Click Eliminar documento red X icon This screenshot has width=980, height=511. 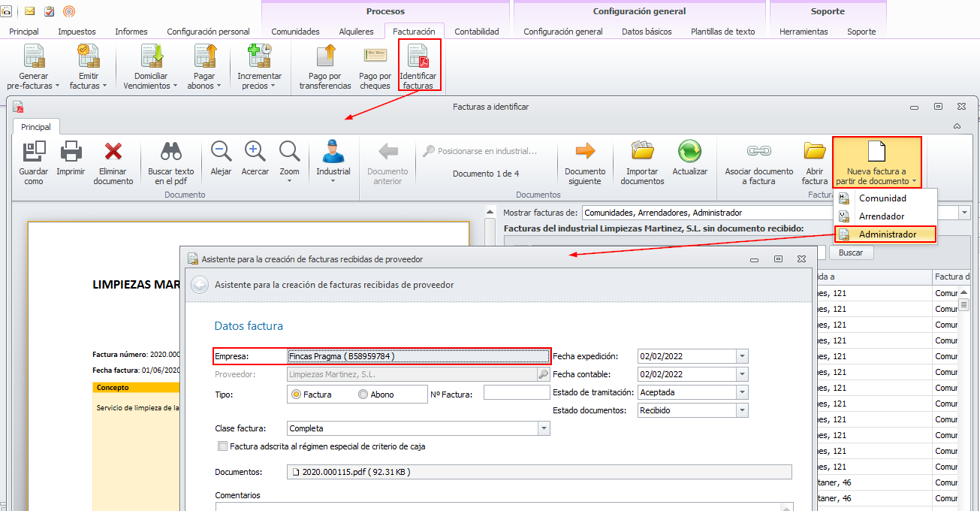pyautogui.click(x=113, y=153)
